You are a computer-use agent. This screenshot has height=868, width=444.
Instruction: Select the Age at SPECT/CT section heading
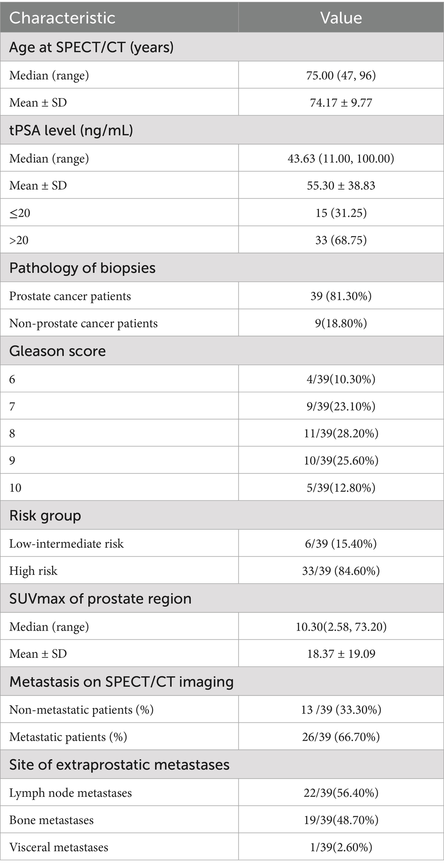[x=91, y=47]
